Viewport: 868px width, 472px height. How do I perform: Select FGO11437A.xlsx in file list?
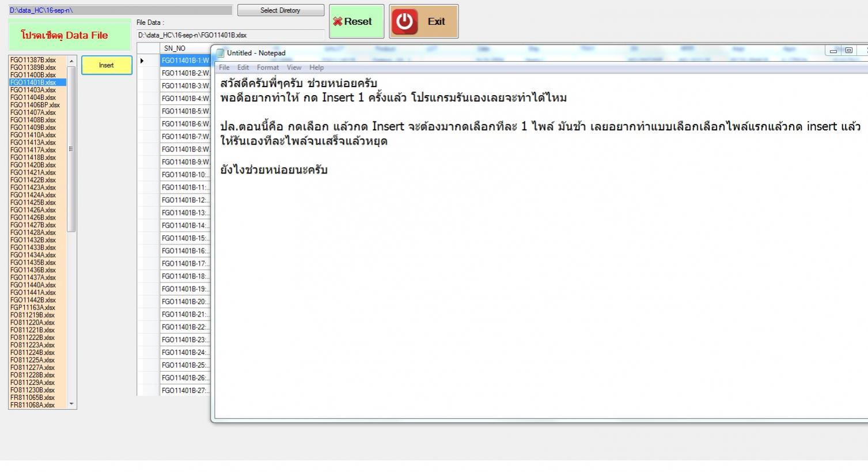33,277
